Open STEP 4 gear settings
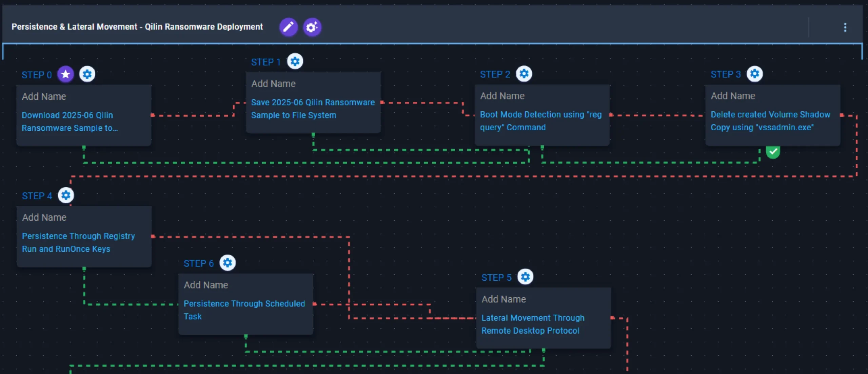Viewport: 868px width, 374px height. 66,195
